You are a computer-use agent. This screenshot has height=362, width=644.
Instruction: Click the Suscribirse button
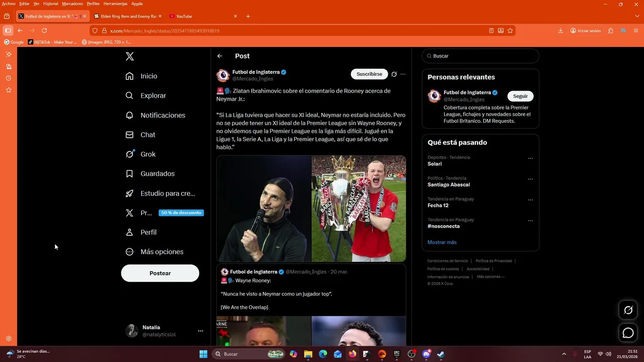[x=369, y=74]
